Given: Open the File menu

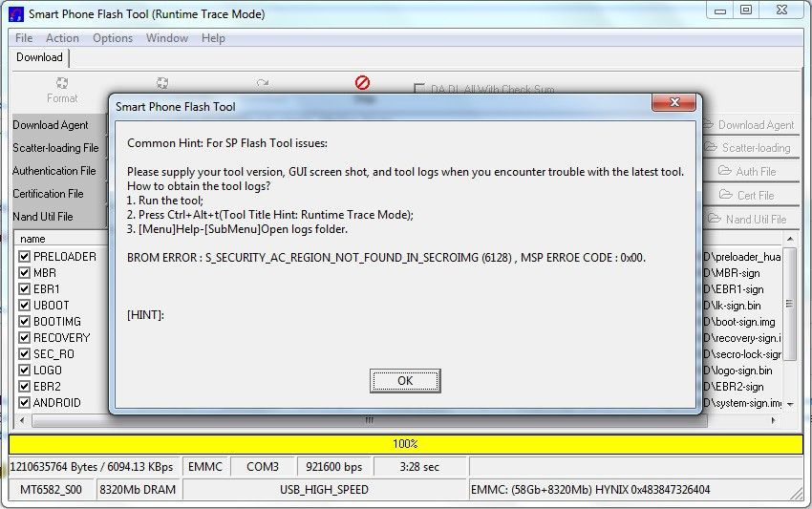Looking at the screenshot, I should [x=24, y=38].
